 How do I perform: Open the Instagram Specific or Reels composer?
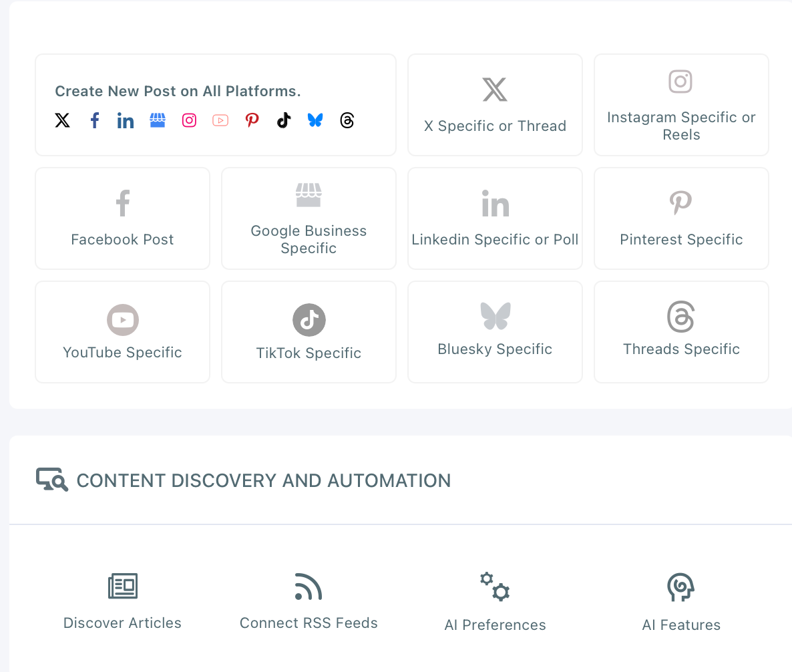[680, 105]
